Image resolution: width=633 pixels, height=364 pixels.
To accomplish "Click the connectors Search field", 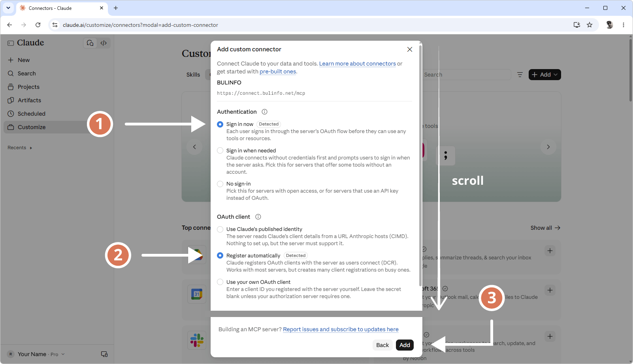I will coord(466,75).
